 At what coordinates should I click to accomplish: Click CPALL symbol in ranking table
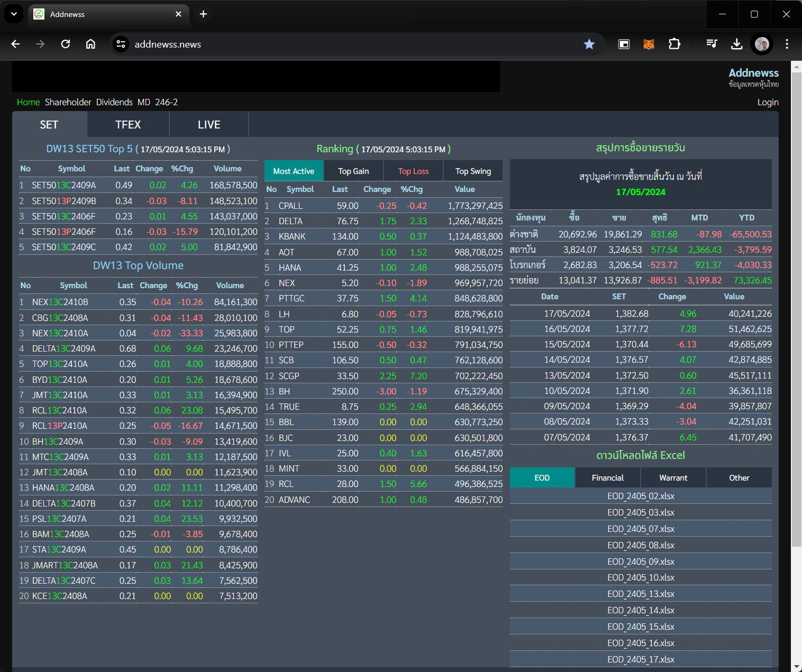coord(290,206)
